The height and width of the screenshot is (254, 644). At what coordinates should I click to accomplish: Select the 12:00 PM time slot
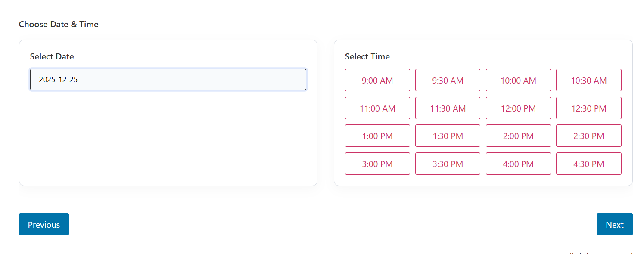tap(518, 108)
